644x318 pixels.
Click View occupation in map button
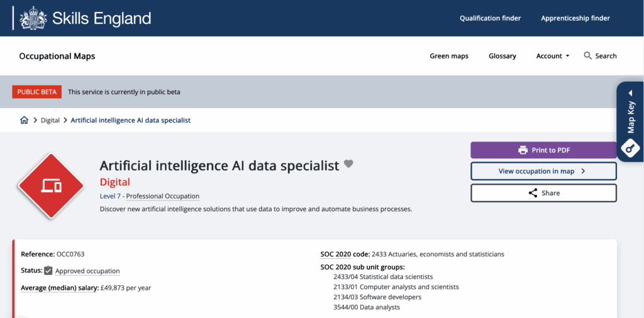[x=543, y=171]
